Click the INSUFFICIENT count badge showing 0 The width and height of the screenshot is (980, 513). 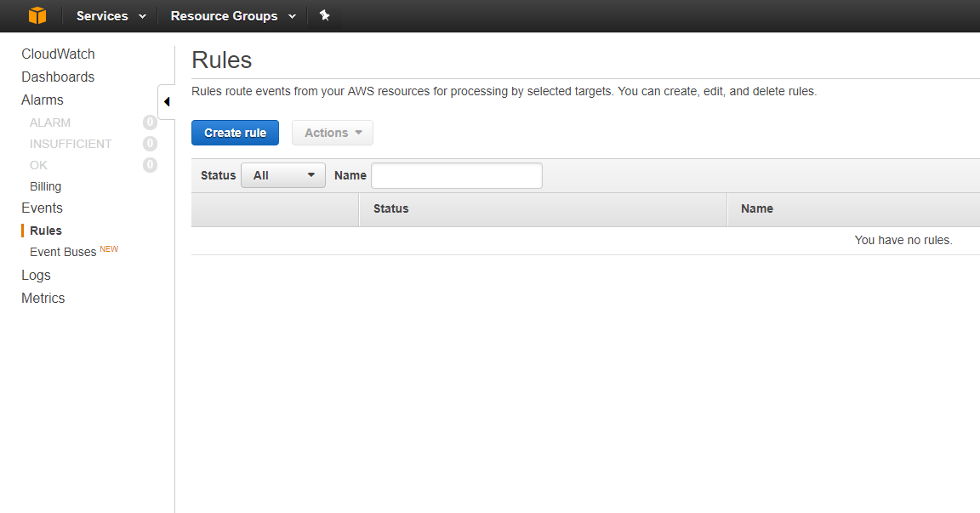(x=150, y=144)
